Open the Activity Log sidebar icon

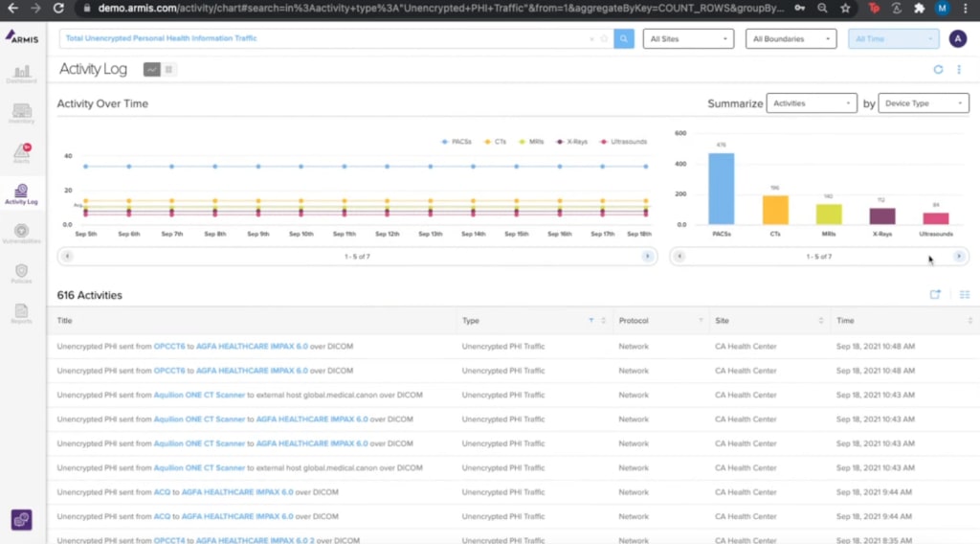click(22, 193)
